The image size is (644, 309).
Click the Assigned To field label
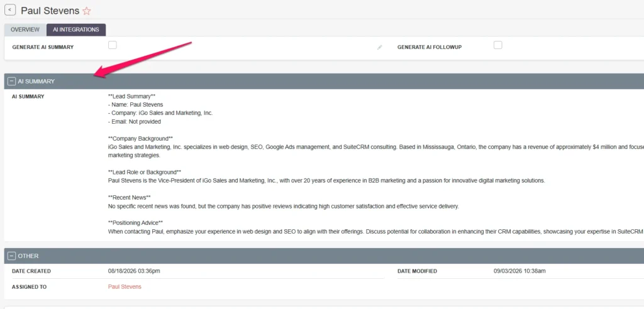[29, 287]
